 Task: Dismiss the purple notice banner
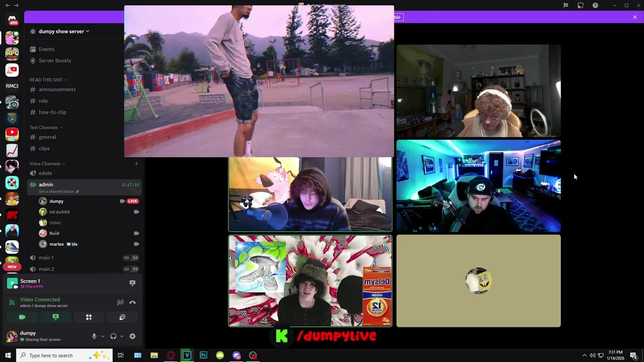[635, 17]
